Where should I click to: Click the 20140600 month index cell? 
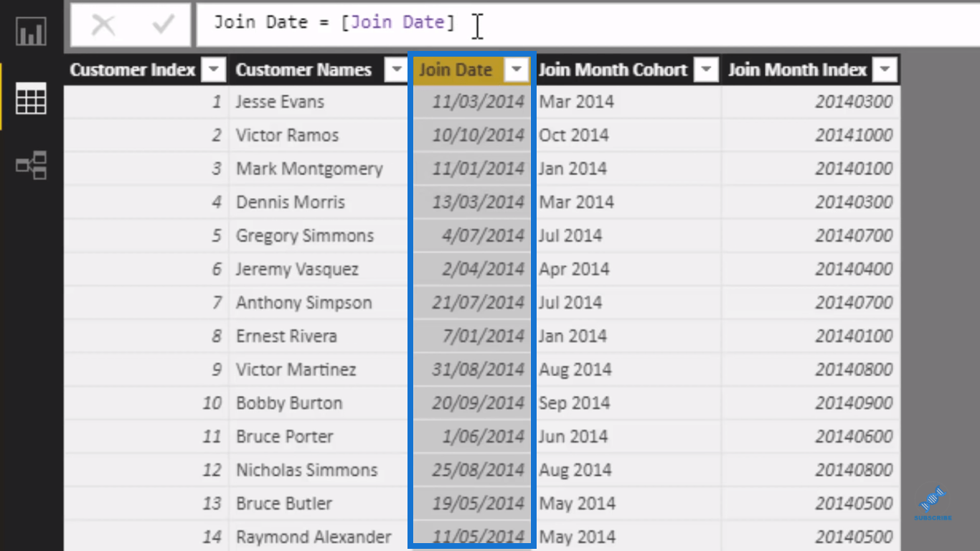811,436
